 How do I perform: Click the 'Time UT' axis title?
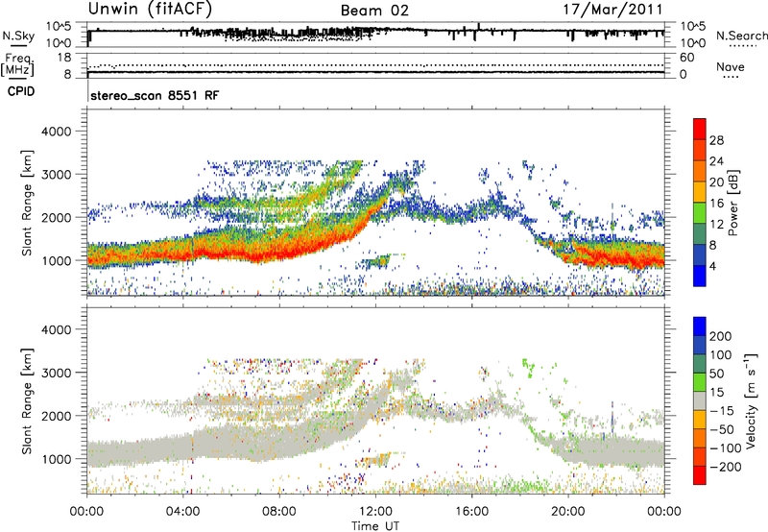pyautogui.click(x=375, y=526)
